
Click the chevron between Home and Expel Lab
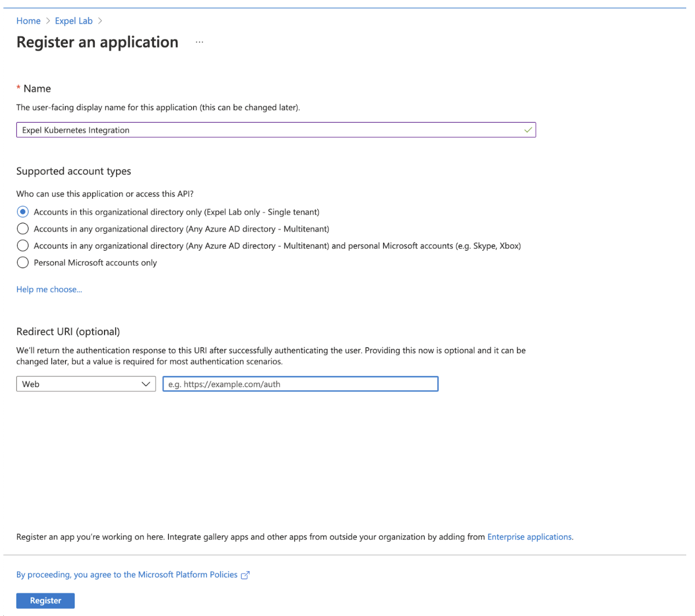pos(48,21)
